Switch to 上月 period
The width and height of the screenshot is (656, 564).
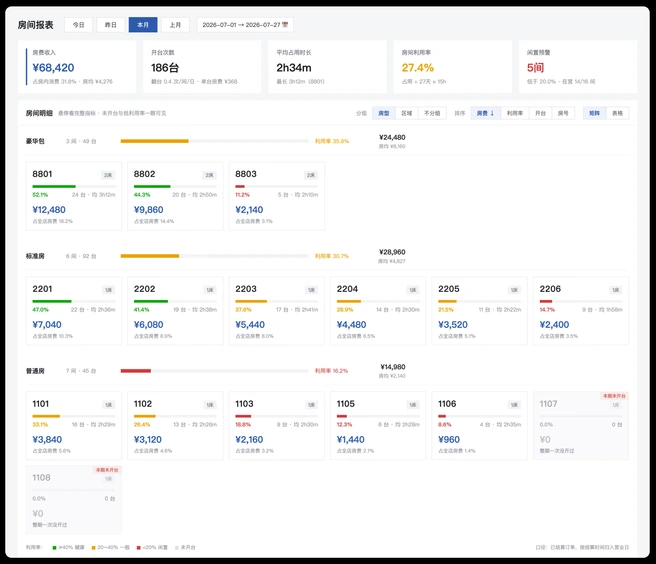(175, 25)
